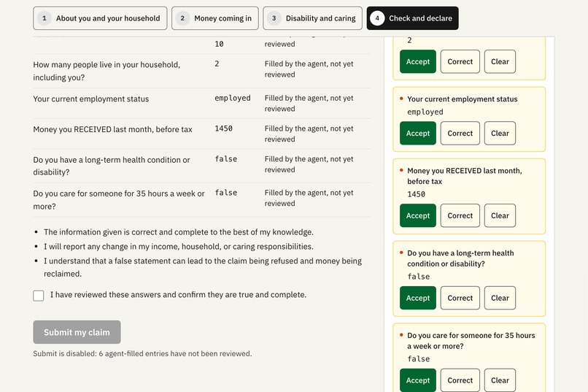
Task: Correct the caring 35 hours answer
Action: (460, 380)
